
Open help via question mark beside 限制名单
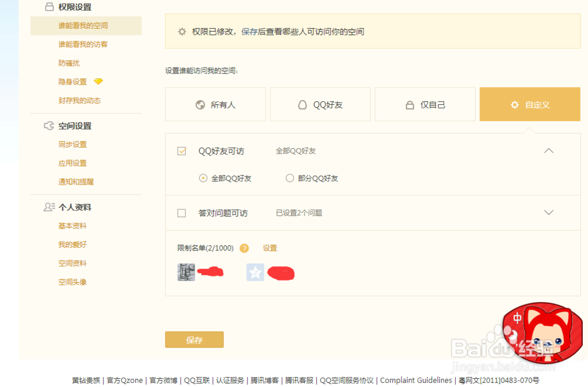(x=243, y=248)
